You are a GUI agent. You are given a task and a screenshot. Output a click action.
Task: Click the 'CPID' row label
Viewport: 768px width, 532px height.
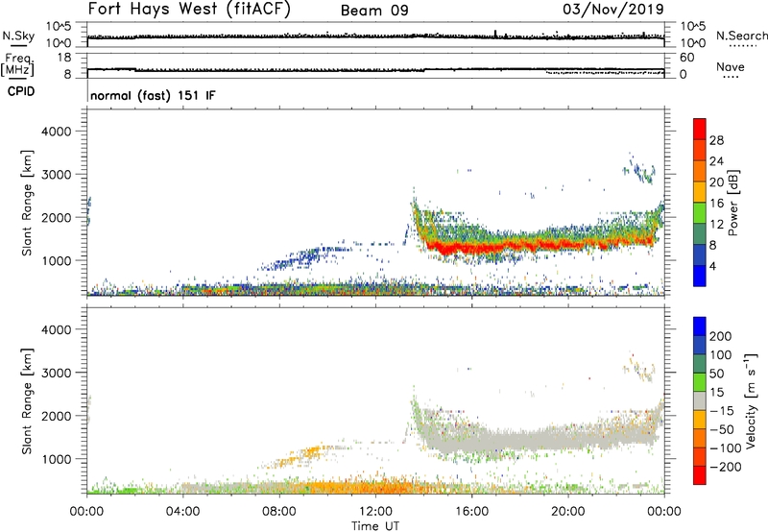[x=21, y=91]
